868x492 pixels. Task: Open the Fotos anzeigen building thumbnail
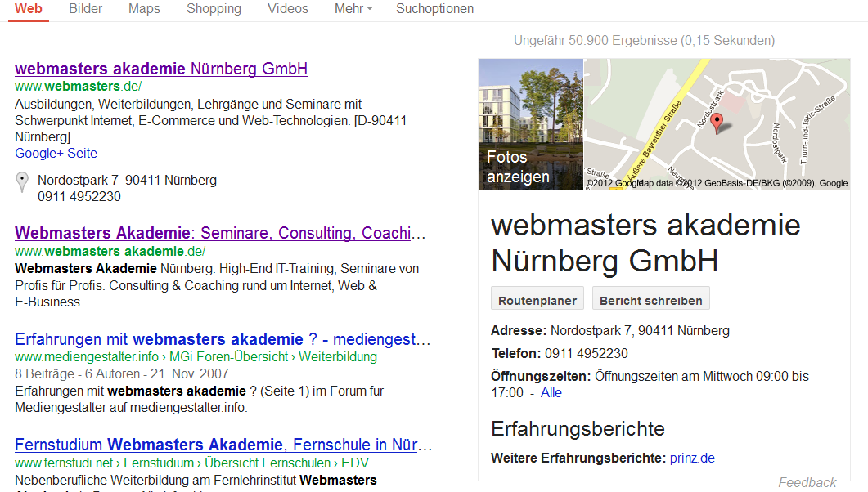[531, 124]
